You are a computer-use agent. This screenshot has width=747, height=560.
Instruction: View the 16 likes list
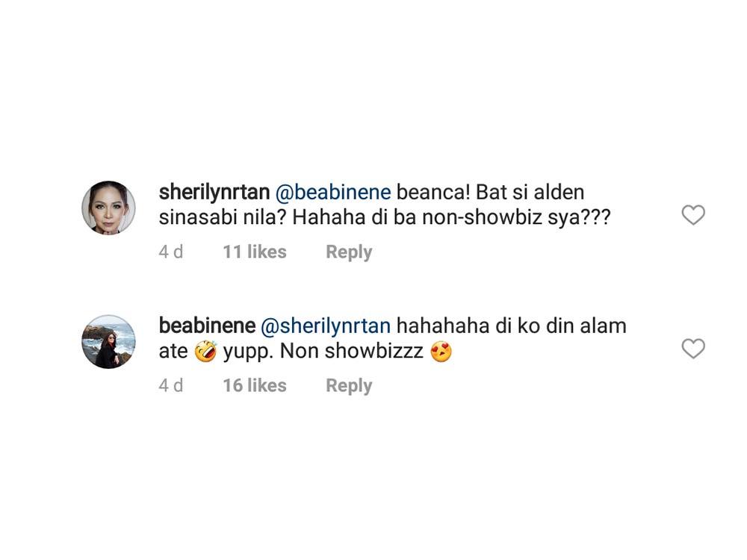(x=255, y=386)
